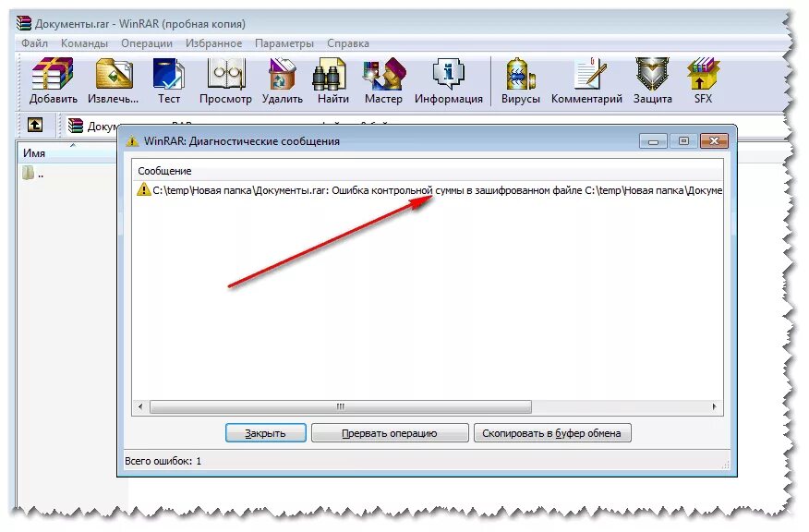Click the Защита (Protect) shield icon
Image resolution: width=809 pixels, height=532 pixels.
tap(653, 80)
